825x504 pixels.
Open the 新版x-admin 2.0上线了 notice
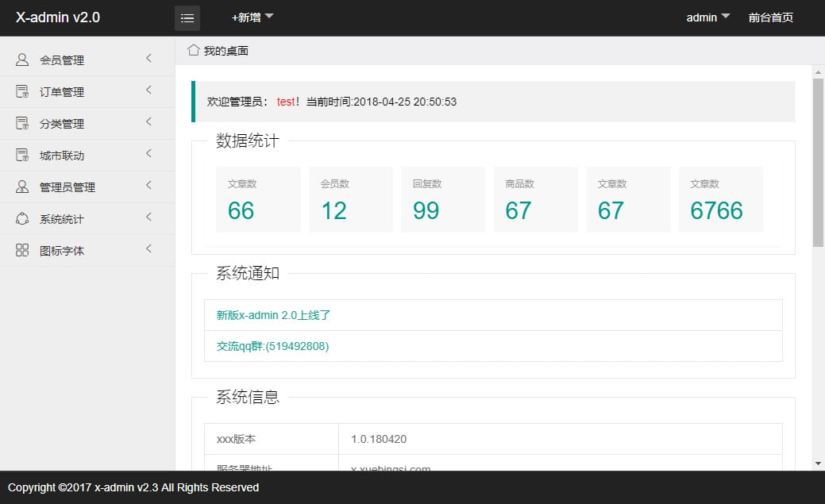pos(273,315)
